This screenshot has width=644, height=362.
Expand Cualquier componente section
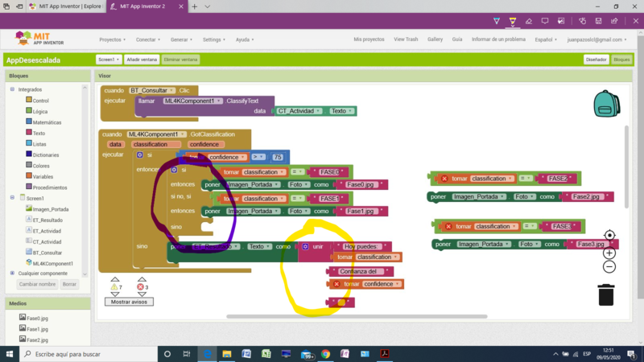point(12,273)
